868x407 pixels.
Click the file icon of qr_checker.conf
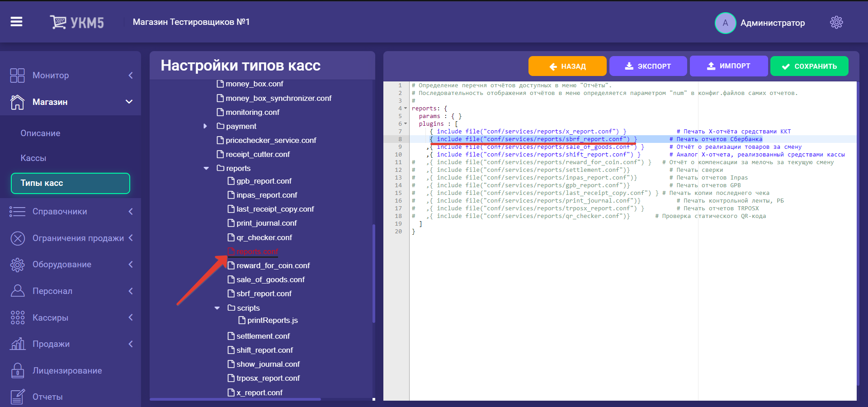pos(231,237)
